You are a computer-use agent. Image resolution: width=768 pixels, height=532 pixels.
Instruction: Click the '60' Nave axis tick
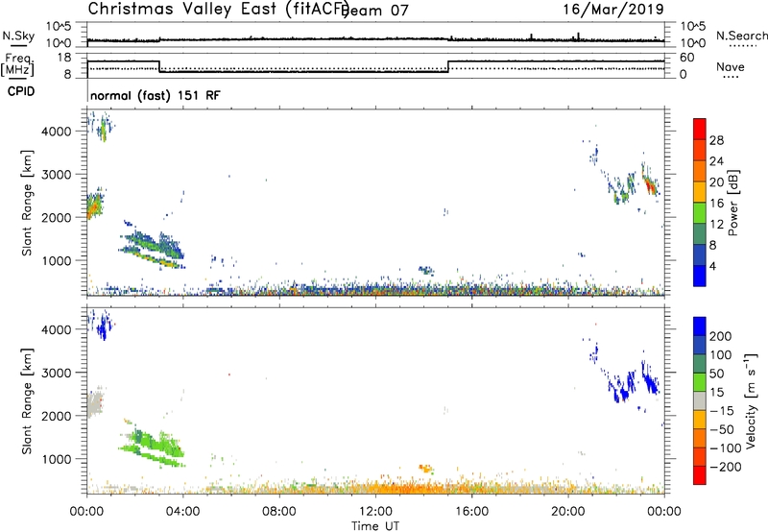coord(687,58)
